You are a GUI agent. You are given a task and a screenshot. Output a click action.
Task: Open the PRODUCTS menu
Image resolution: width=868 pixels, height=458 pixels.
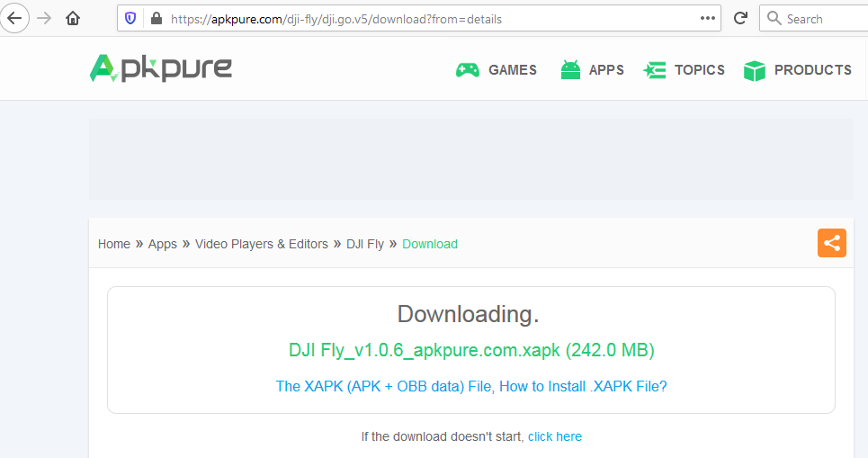coord(812,70)
